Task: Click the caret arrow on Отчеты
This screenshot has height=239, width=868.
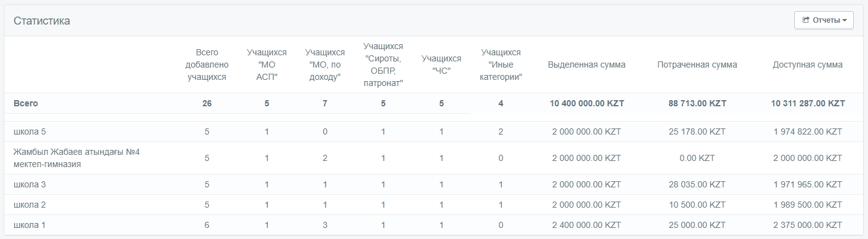Action: click(845, 21)
